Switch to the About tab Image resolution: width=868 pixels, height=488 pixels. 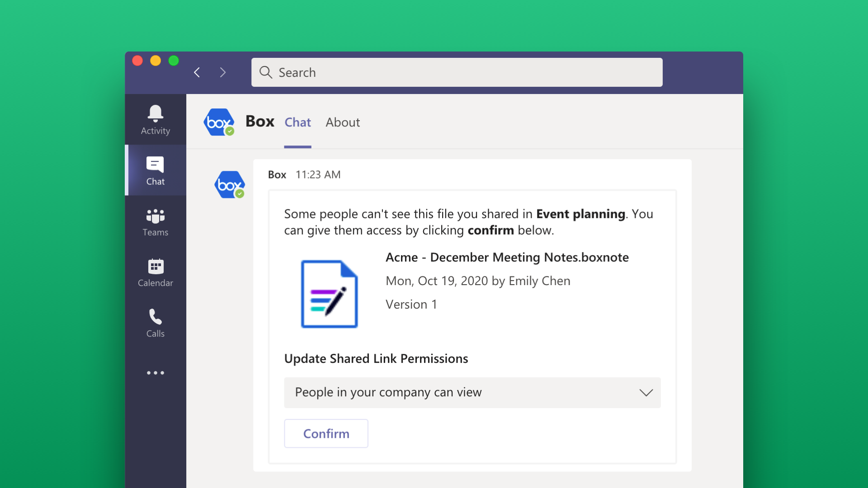[342, 122]
